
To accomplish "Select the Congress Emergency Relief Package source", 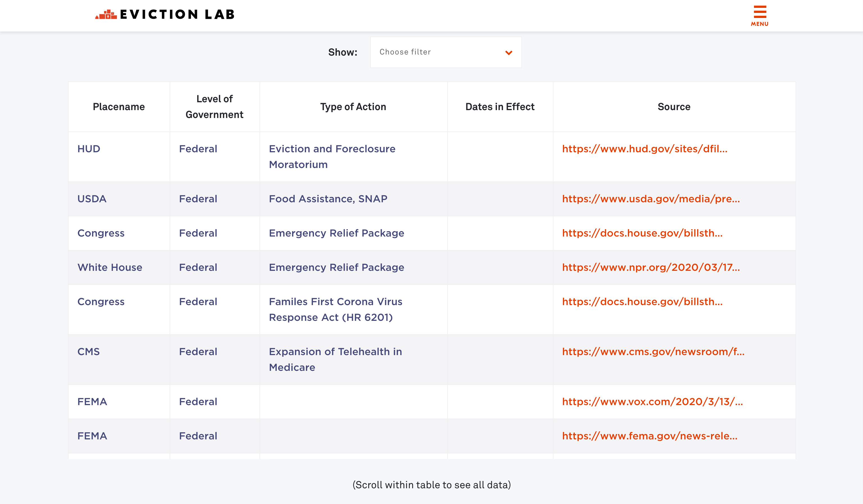I will click(642, 233).
